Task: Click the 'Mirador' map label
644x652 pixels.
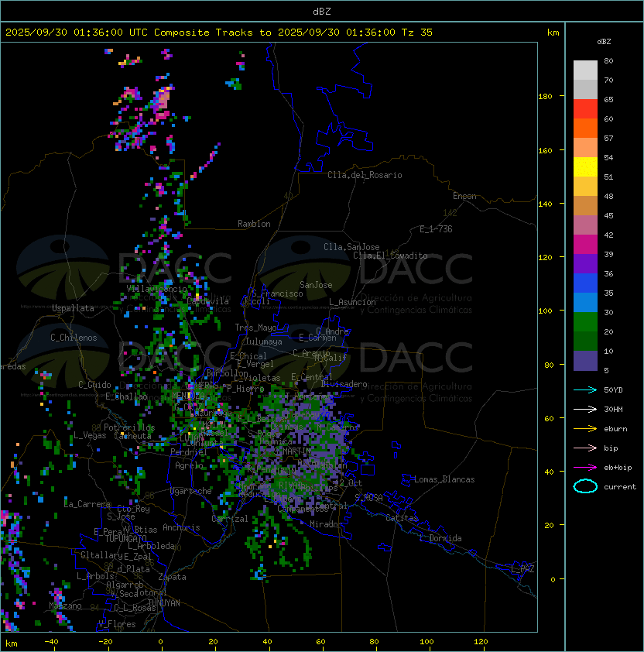Action: click(327, 524)
